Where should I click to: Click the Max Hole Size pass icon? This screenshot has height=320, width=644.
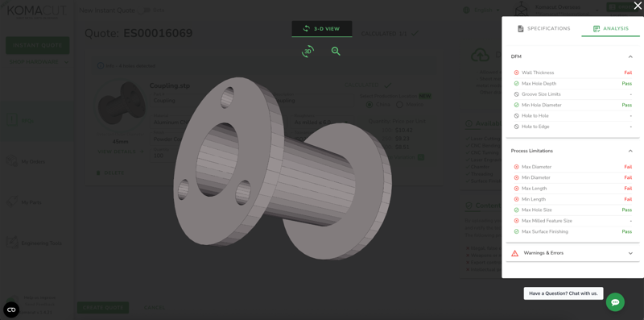pyautogui.click(x=516, y=210)
